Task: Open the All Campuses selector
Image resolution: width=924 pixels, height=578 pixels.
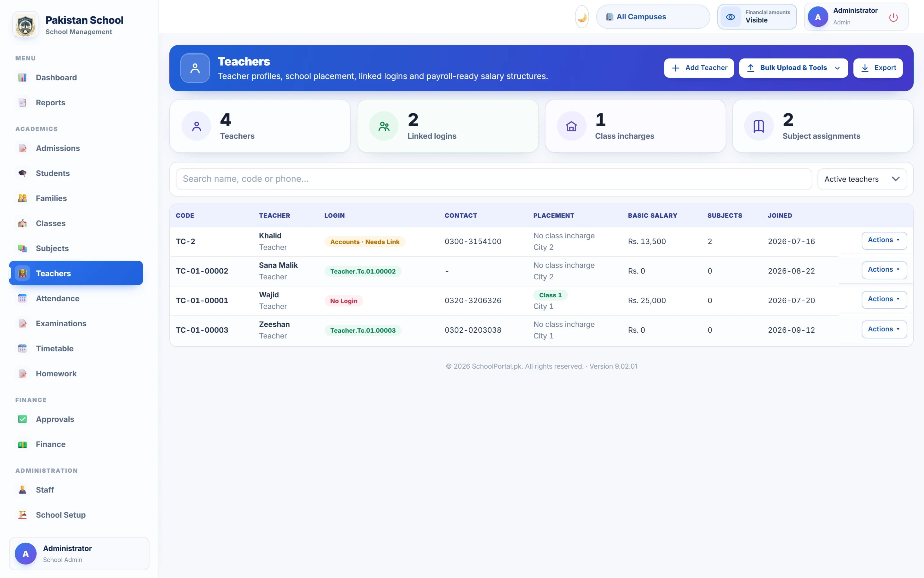Action: [x=653, y=17]
